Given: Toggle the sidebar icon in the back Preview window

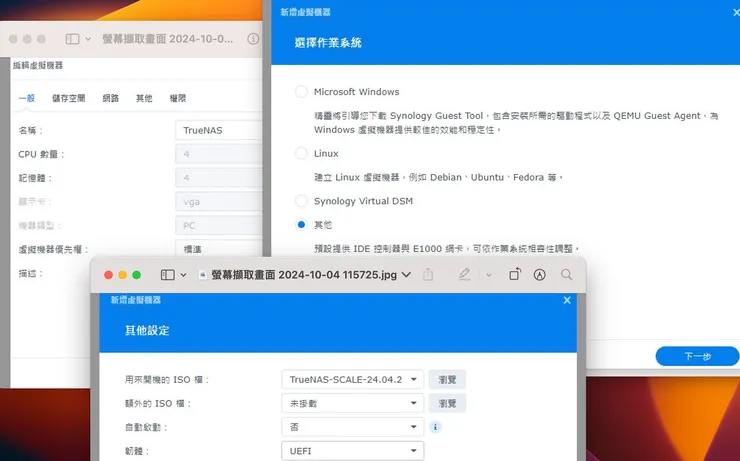Looking at the screenshot, I should [72, 39].
